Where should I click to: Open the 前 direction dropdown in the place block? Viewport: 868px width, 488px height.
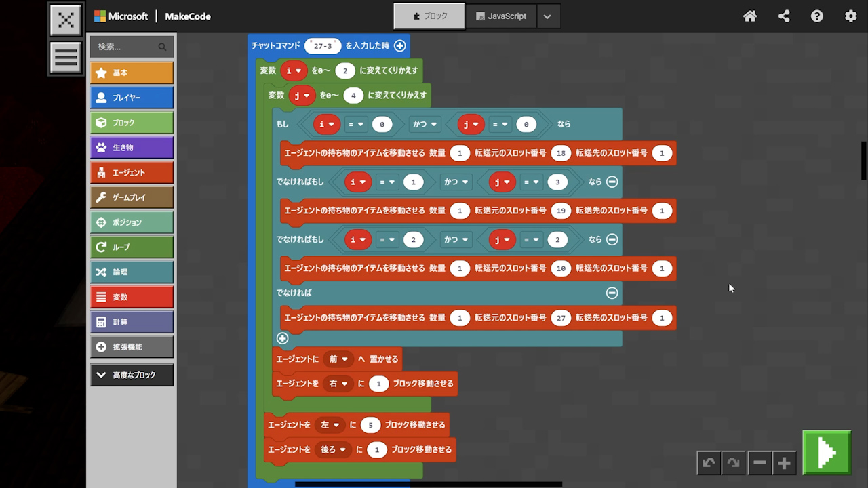[338, 359]
